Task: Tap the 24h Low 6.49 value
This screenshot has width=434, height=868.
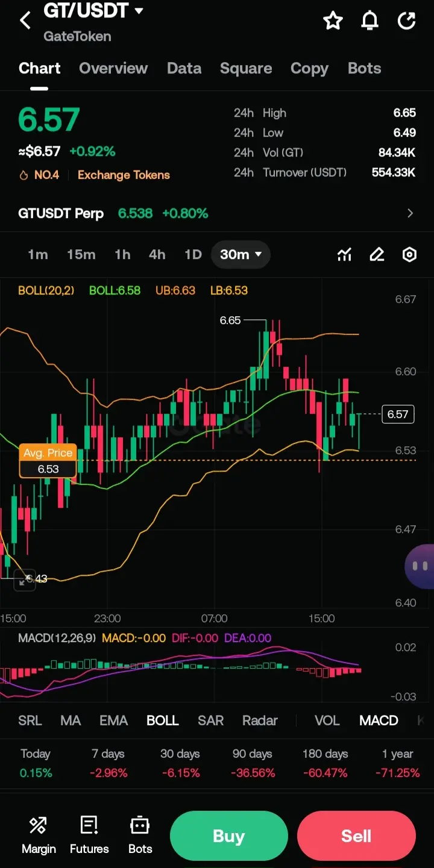Action: 404,133
